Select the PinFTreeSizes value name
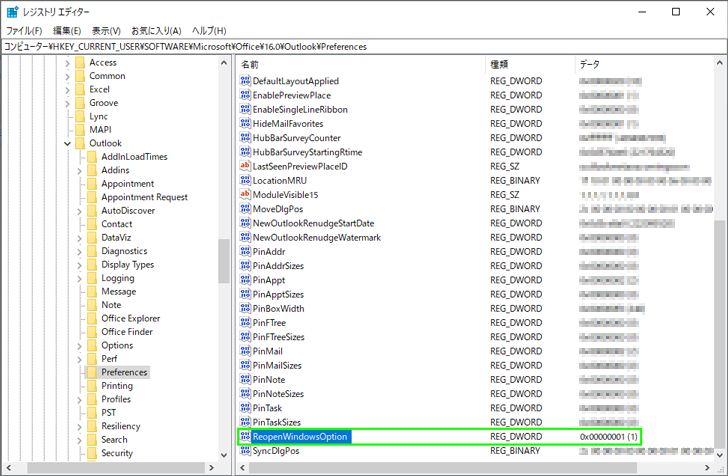This screenshot has width=728, height=476. click(x=279, y=336)
